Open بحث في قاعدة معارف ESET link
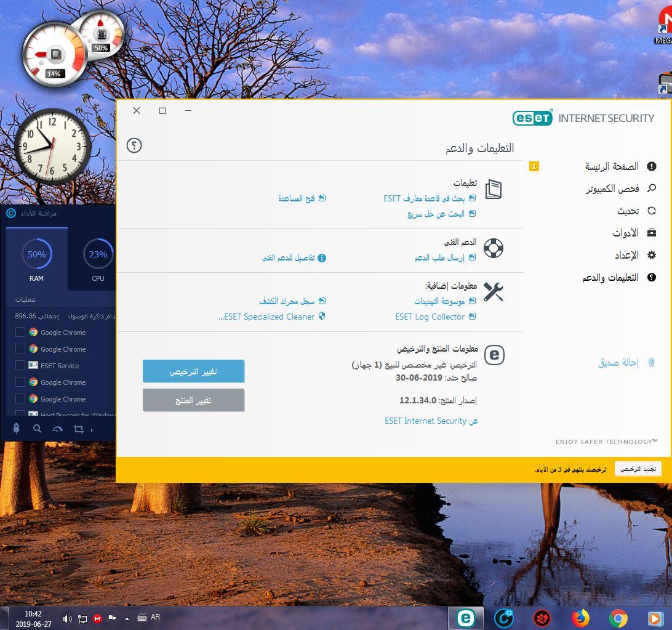This screenshot has width=672, height=630. pyautogui.click(x=424, y=198)
